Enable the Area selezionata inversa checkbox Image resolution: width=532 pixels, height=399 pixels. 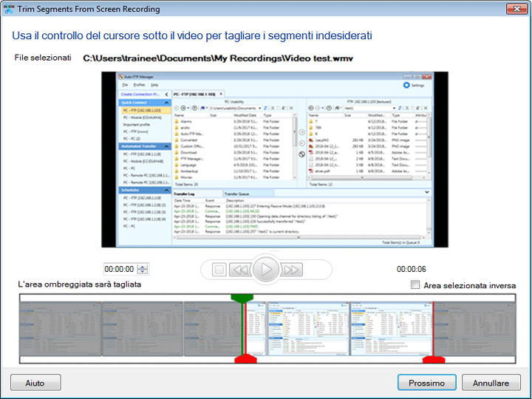tap(415, 284)
